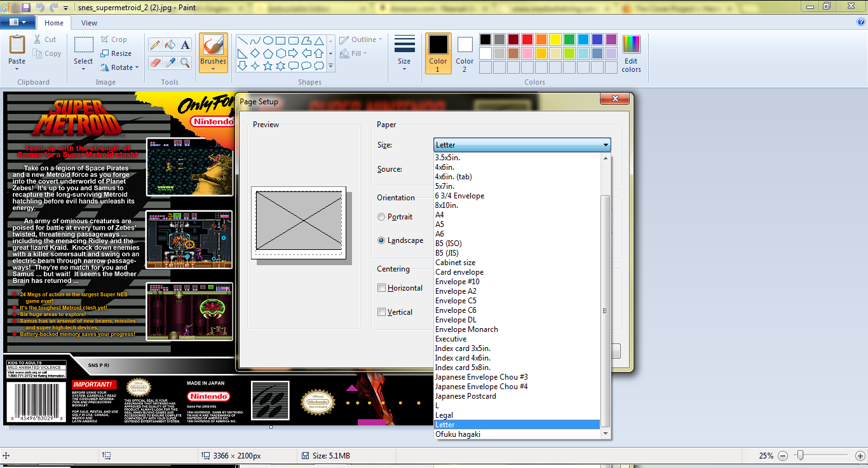The image size is (868, 468).
Task: Close the Page Setup dialog
Action: (x=616, y=99)
